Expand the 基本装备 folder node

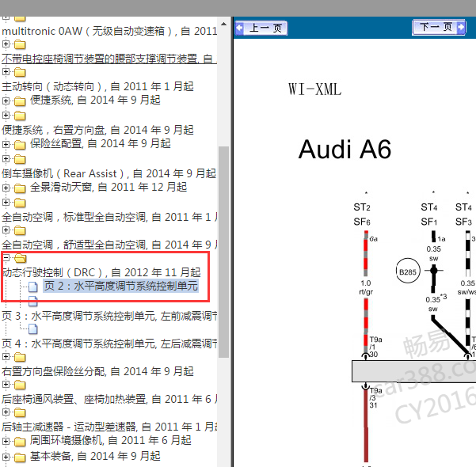(x=6, y=457)
